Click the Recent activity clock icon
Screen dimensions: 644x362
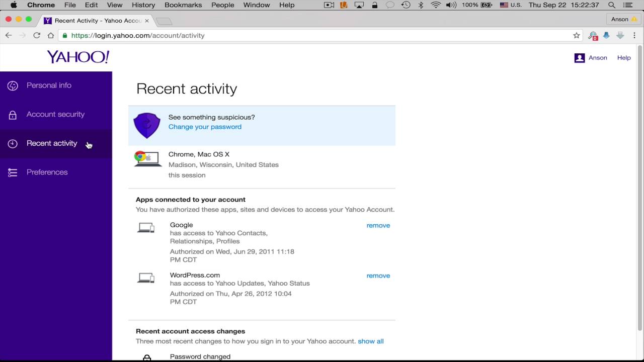pos(13,143)
